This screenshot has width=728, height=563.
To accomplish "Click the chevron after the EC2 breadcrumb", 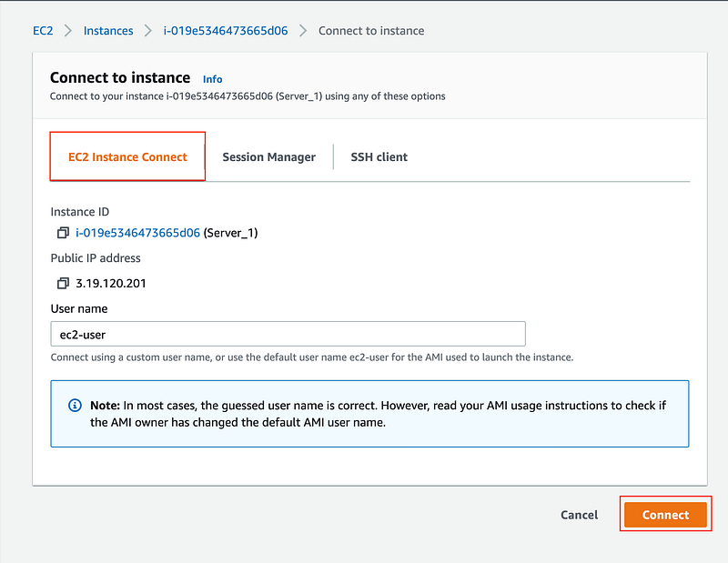I will 68,31.
